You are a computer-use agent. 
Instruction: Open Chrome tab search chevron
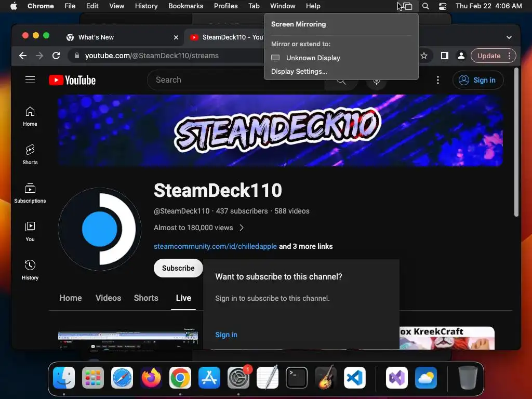tap(509, 37)
